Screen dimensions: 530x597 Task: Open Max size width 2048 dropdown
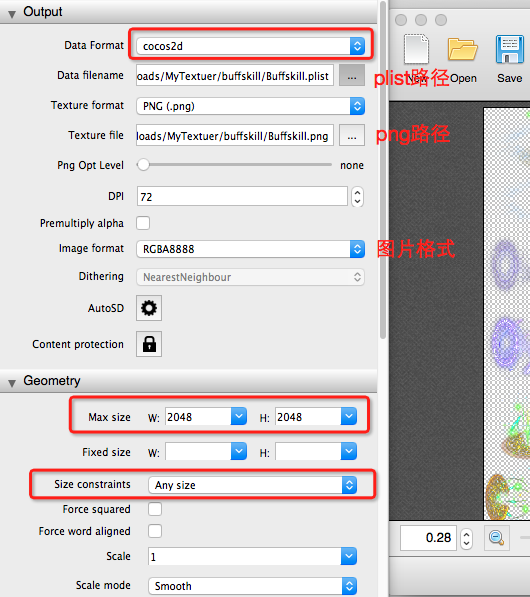click(239, 417)
